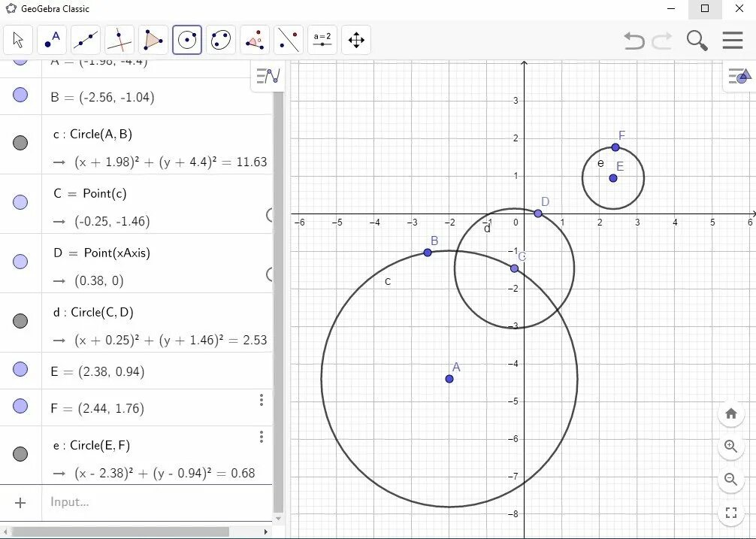The height and width of the screenshot is (539, 756).
Task: Select the Perpendicular Line tool
Action: 119,40
